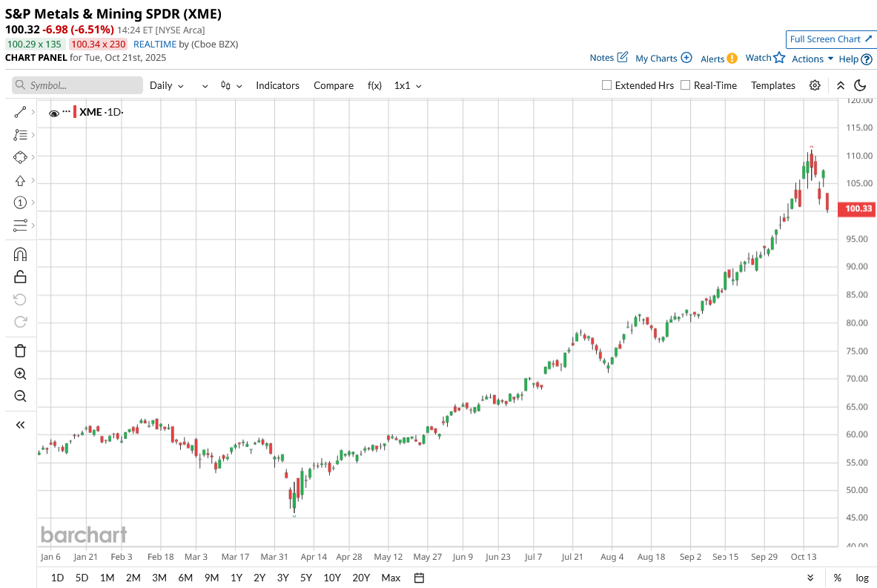Open the blank dropdown beside Daily
The height and width of the screenshot is (588, 877).
205,85
